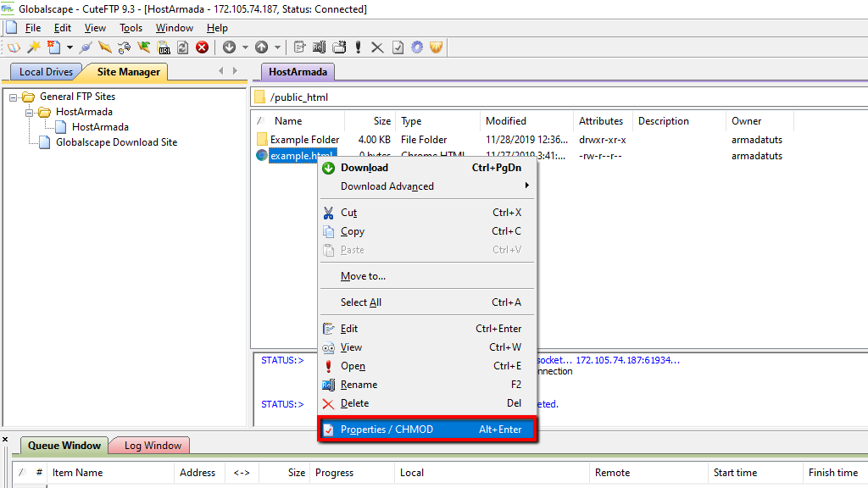Click the 4.00 KB size cell
Viewport: 868px width, 488px height.
pos(374,140)
